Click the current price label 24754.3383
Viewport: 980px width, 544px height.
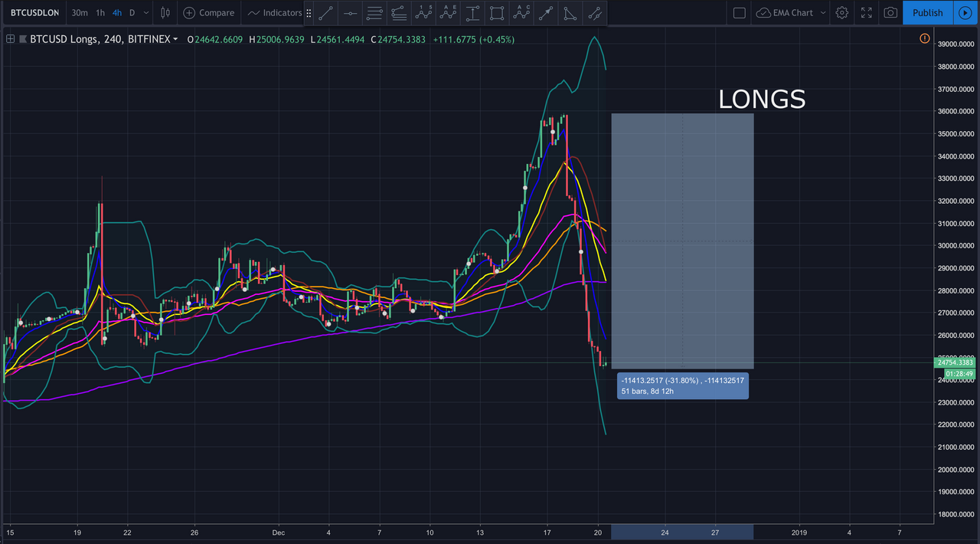[x=957, y=362]
